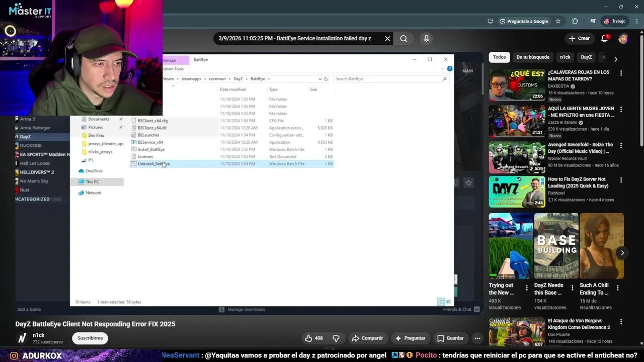Clear the YouTube search query with X
Screen dimensions: 644x362
[387, 39]
